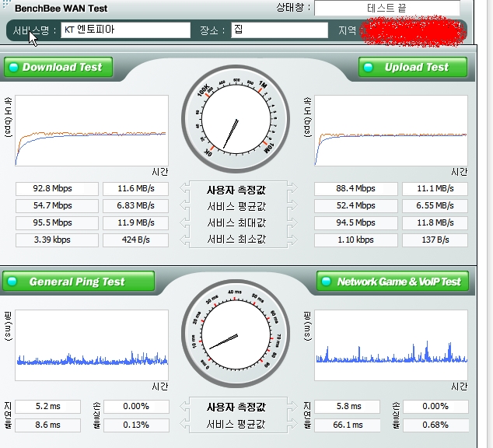Select download average 6.83 MB/s
This screenshot has height=448, width=493.
coord(136,205)
